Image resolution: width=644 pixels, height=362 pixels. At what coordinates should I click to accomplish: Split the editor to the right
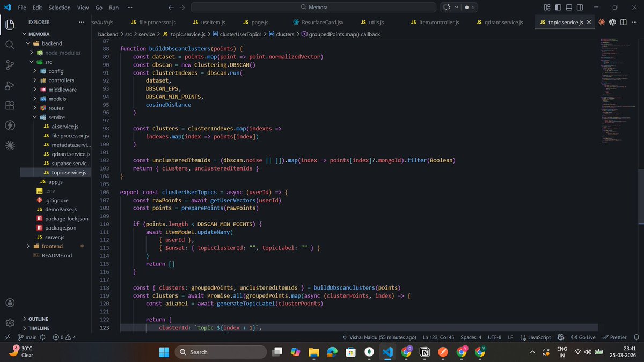[x=624, y=22]
